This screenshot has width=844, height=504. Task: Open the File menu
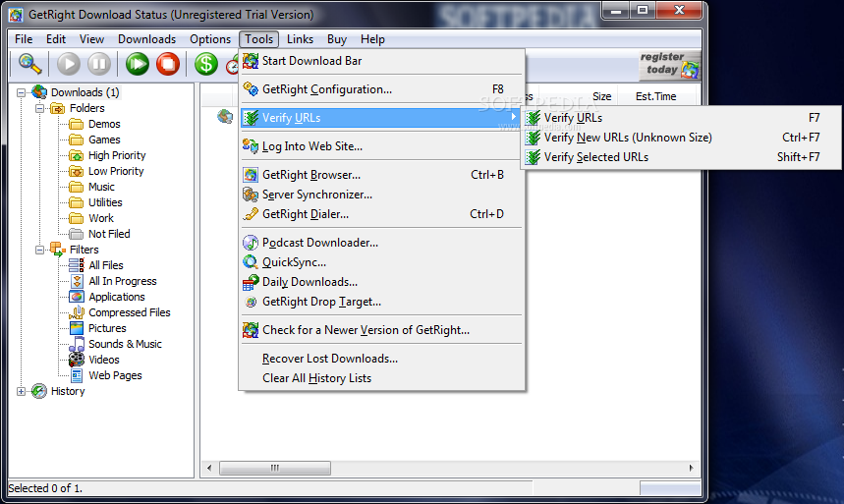[24, 39]
